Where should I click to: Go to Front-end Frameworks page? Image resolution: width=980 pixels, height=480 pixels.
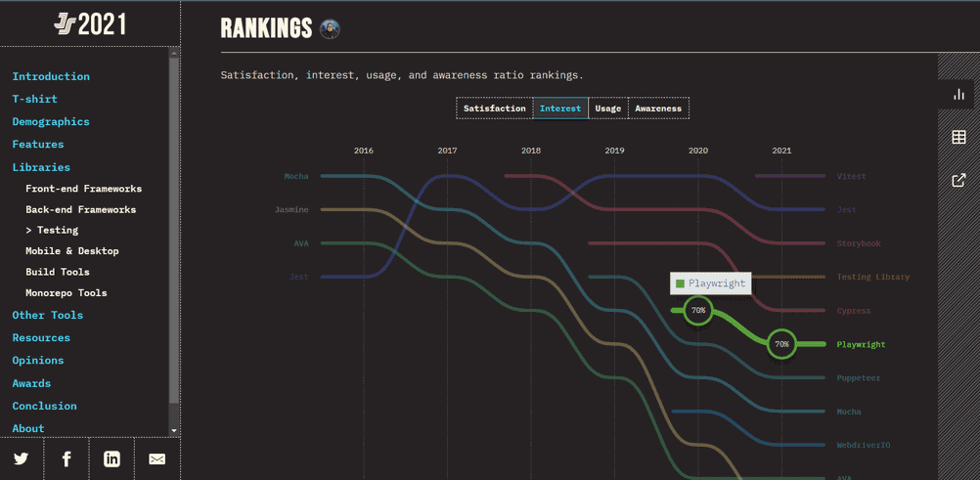pos(83,189)
